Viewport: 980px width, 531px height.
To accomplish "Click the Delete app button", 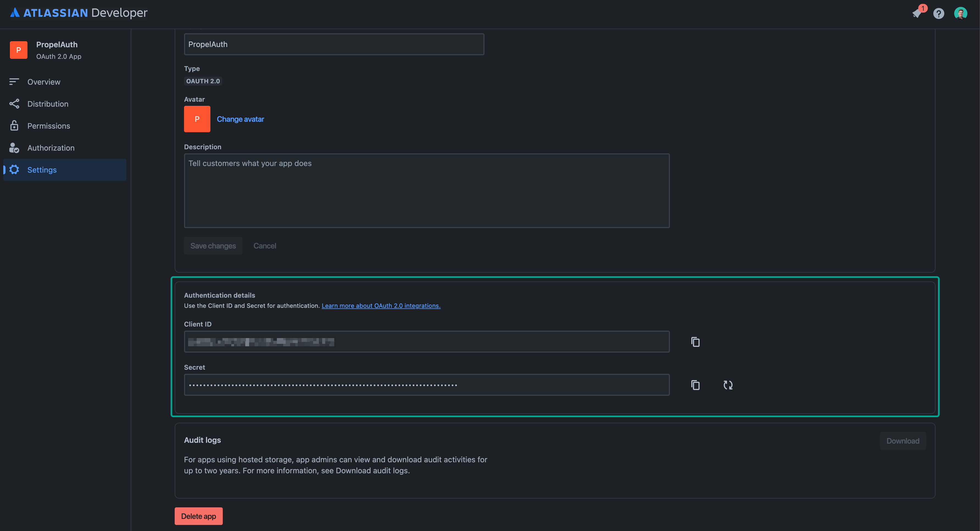I will tap(199, 516).
